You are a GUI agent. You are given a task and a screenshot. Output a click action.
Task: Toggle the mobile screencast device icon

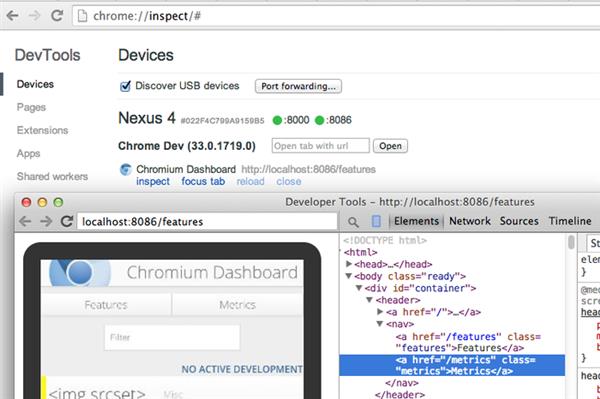click(x=376, y=221)
